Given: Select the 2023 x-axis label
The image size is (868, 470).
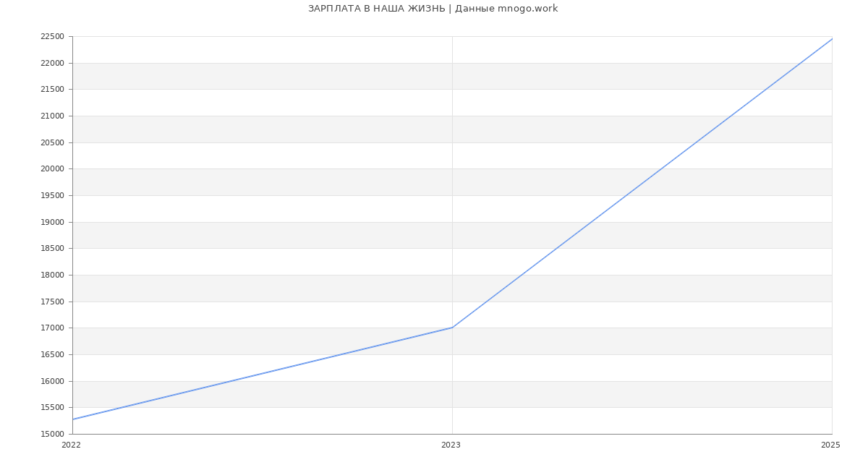Looking at the screenshot, I should [451, 445].
